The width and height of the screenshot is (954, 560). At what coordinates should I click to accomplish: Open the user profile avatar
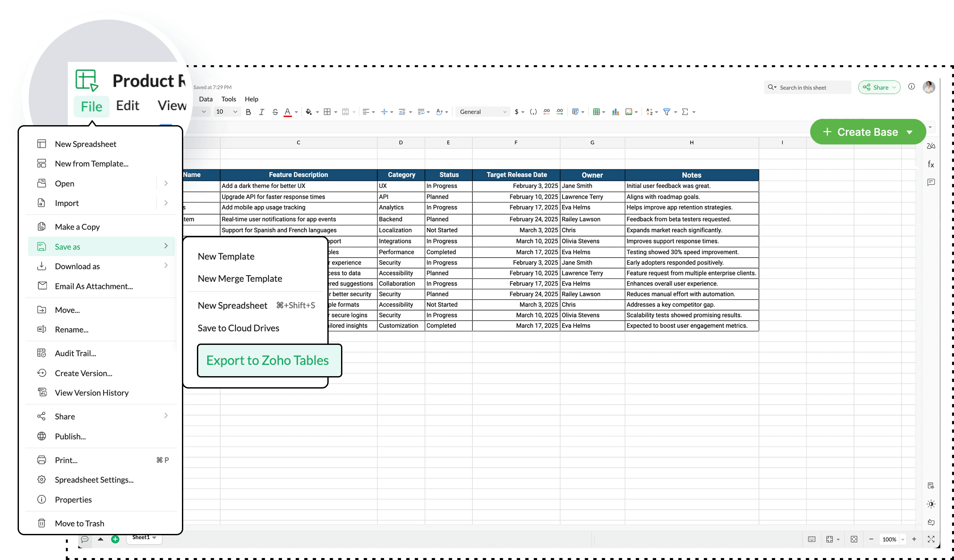[929, 87]
